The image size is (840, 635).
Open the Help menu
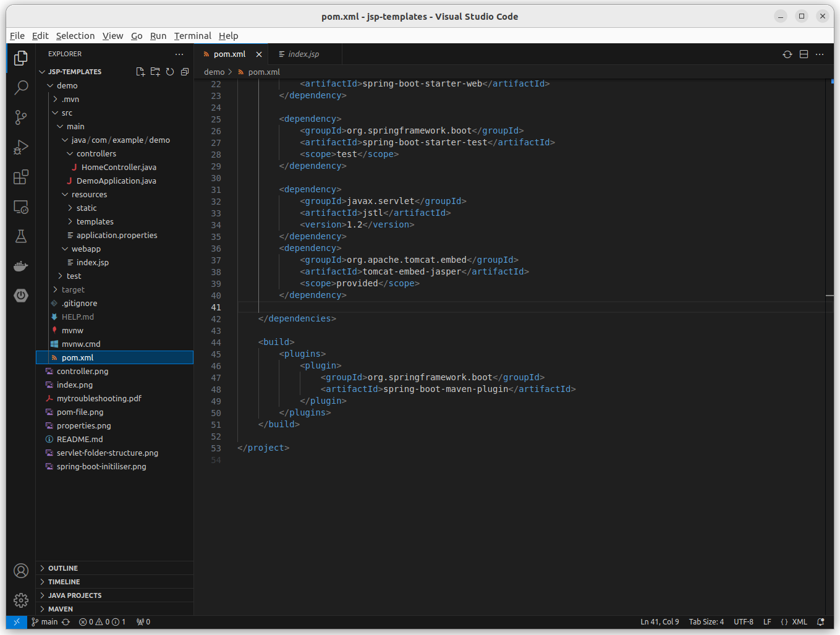coord(228,36)
